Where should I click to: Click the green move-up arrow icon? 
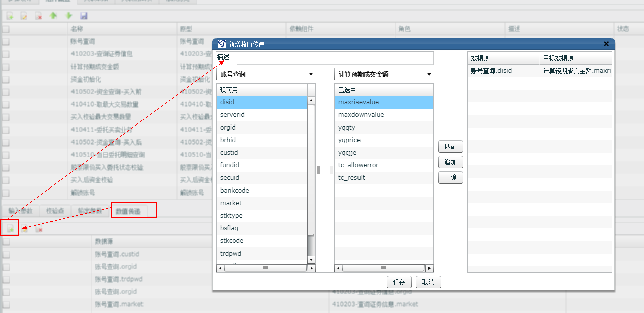coord(53,16)
